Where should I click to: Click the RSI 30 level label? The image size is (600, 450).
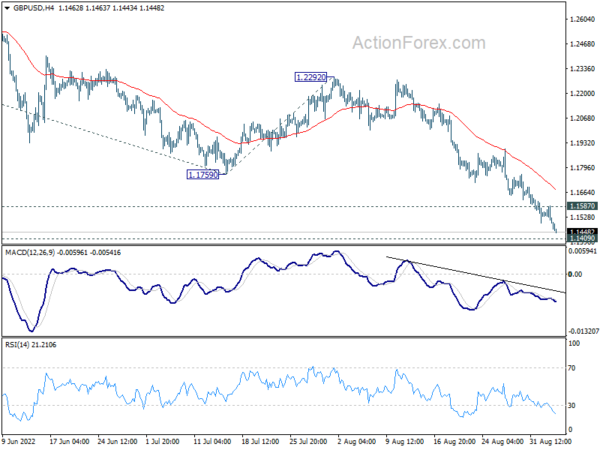pos(572,405)
